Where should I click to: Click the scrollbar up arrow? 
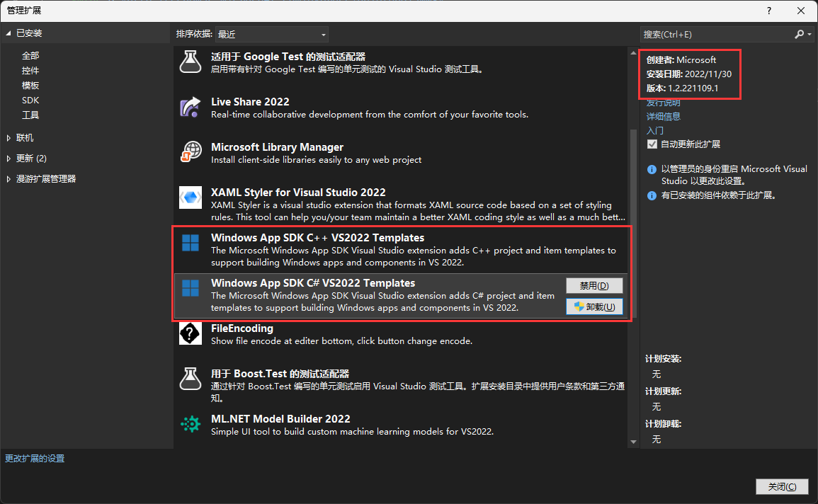[x=633, y=52]
